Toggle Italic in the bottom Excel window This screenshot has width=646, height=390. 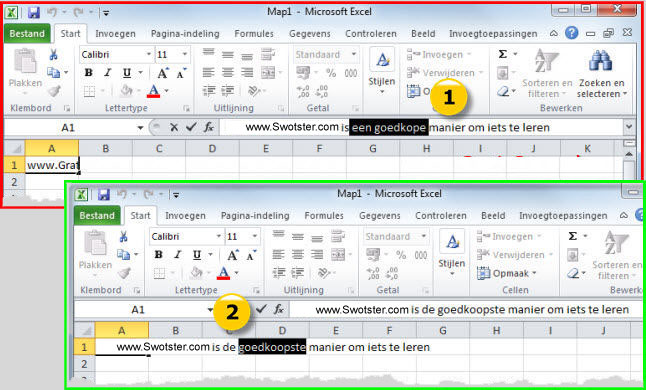(178, 255)
